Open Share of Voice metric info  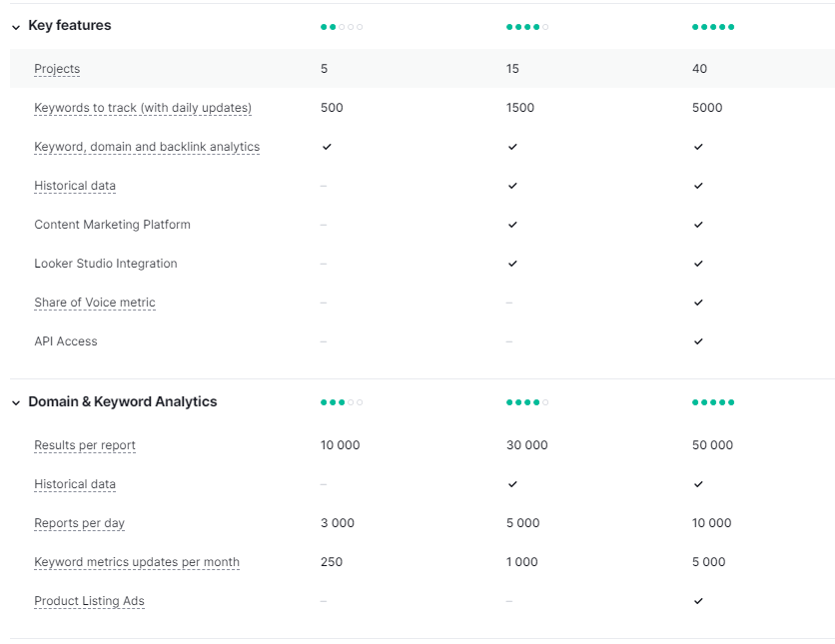coord(95,303)
